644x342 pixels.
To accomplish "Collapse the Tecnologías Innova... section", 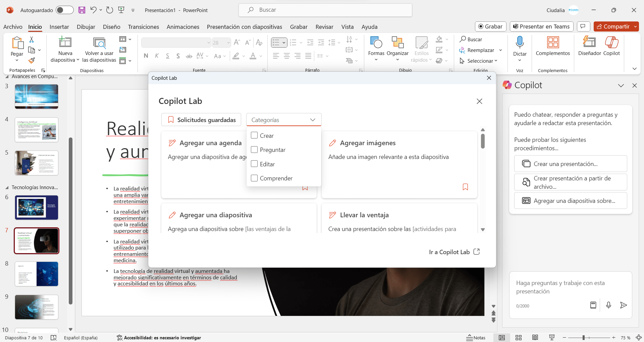I will [7, 187].
